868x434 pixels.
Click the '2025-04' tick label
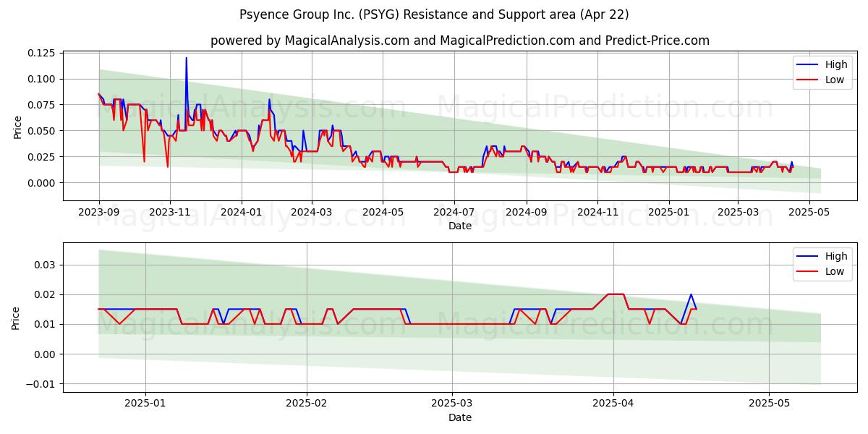click(613, 404)
